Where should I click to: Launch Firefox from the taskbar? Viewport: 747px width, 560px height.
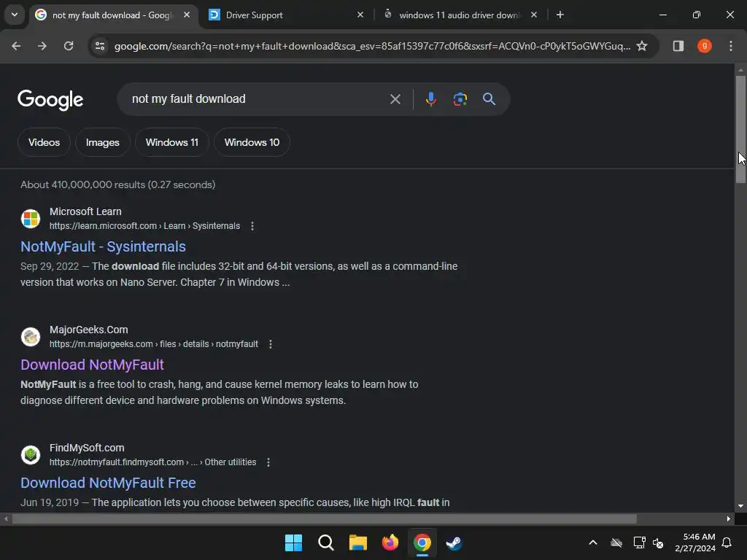pos(390,542)
